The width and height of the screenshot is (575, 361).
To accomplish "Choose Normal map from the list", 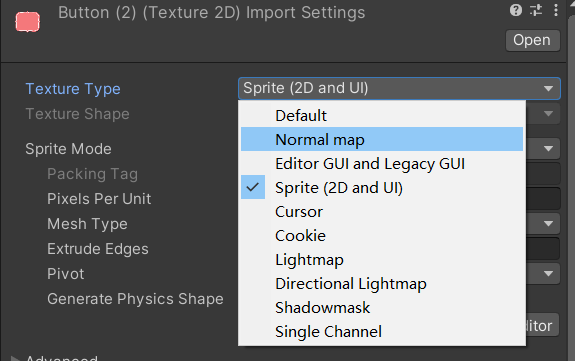I will (x=382, y=139).
